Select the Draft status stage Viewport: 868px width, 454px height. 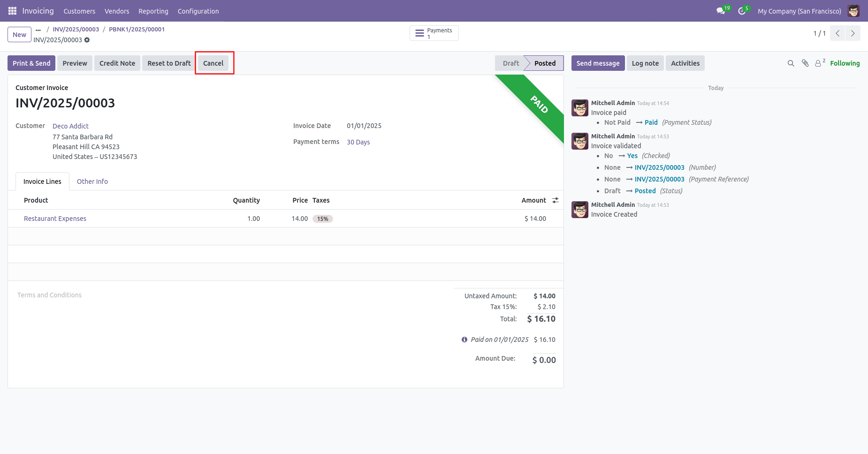pyautogui.click(x=510, y=63)
